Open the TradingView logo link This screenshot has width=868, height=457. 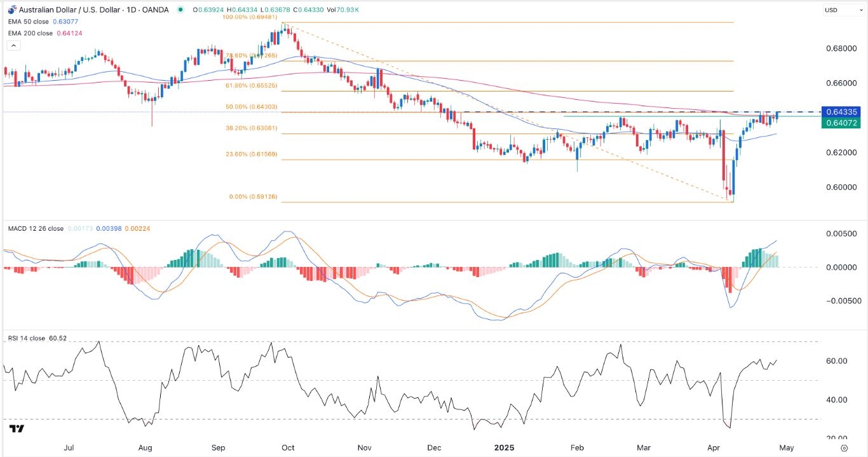[x=17, y=429]
